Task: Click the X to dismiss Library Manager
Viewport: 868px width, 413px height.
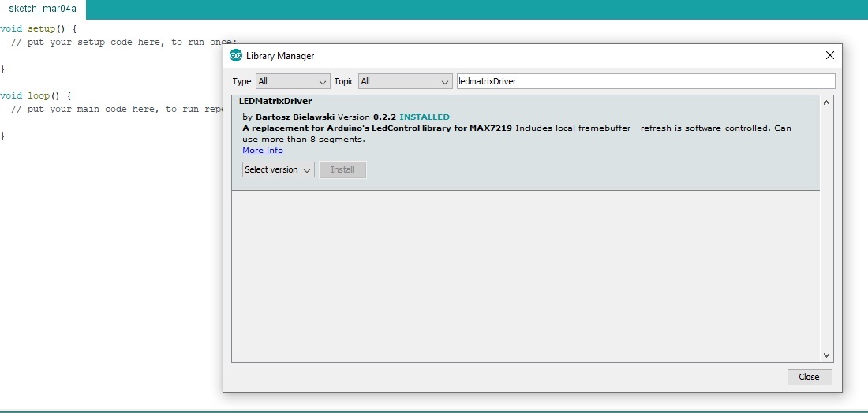Action: click(830, 55)
